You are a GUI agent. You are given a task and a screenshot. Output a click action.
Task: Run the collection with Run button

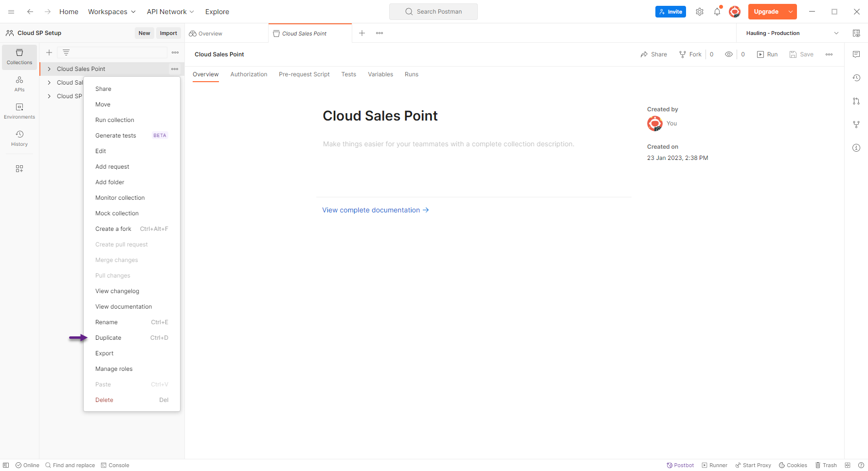coord(767,54)
